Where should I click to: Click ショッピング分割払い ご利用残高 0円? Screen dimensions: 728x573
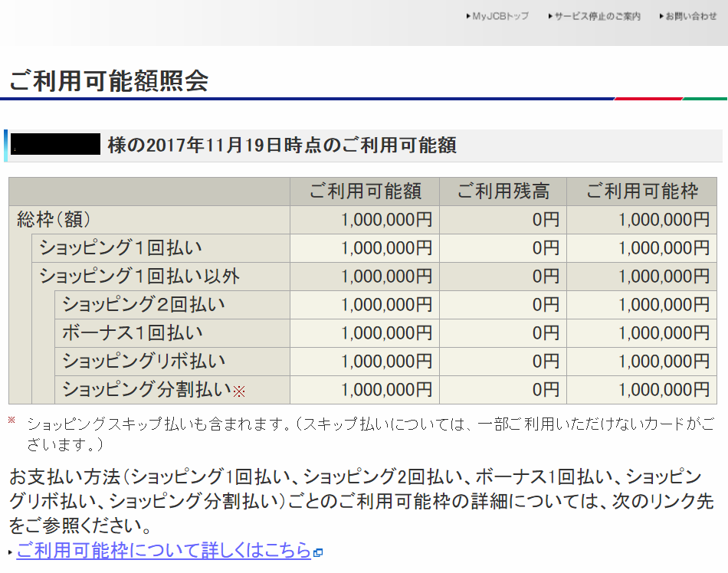click(546, 389)
